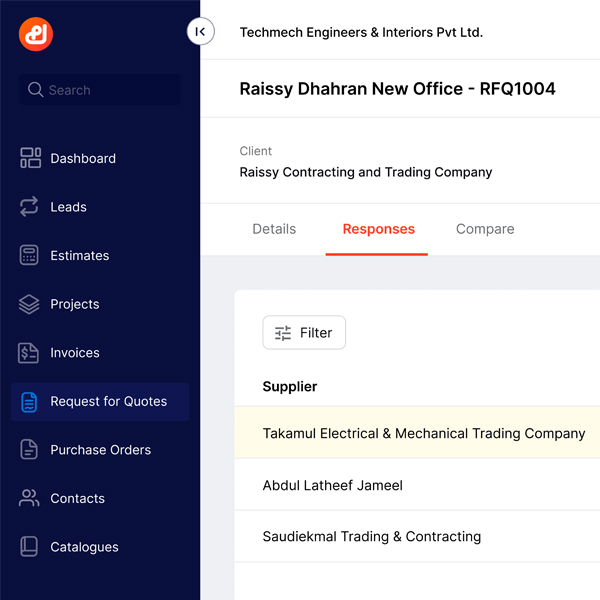Click the Dashboard icon in the sidebar
The width and height of the screenshot is (600, 600).
[x=30, y=158]
